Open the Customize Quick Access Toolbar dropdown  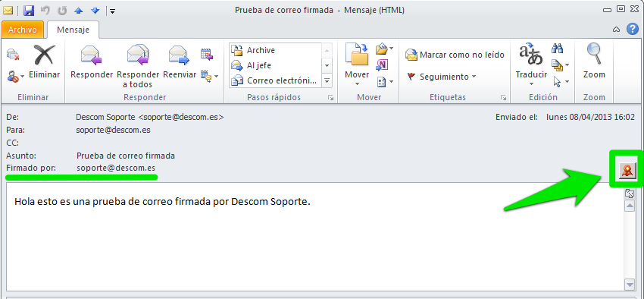tap(112, 11)
